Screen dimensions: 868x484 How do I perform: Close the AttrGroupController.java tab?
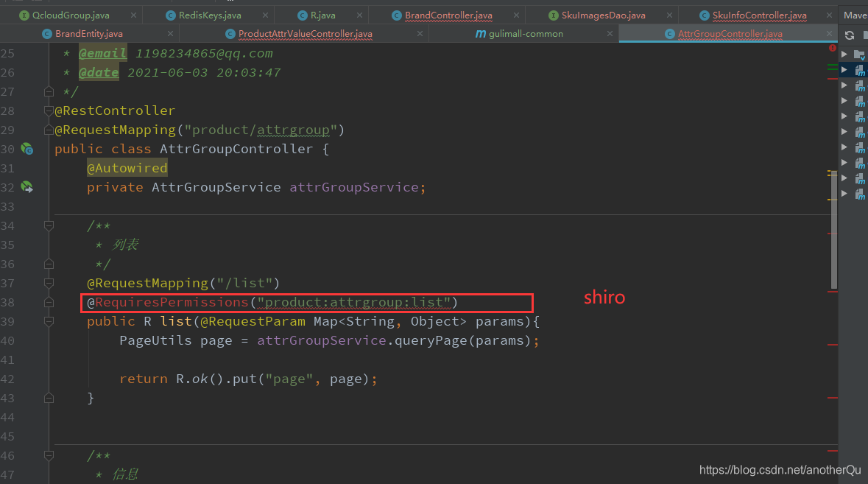point(829,34)
